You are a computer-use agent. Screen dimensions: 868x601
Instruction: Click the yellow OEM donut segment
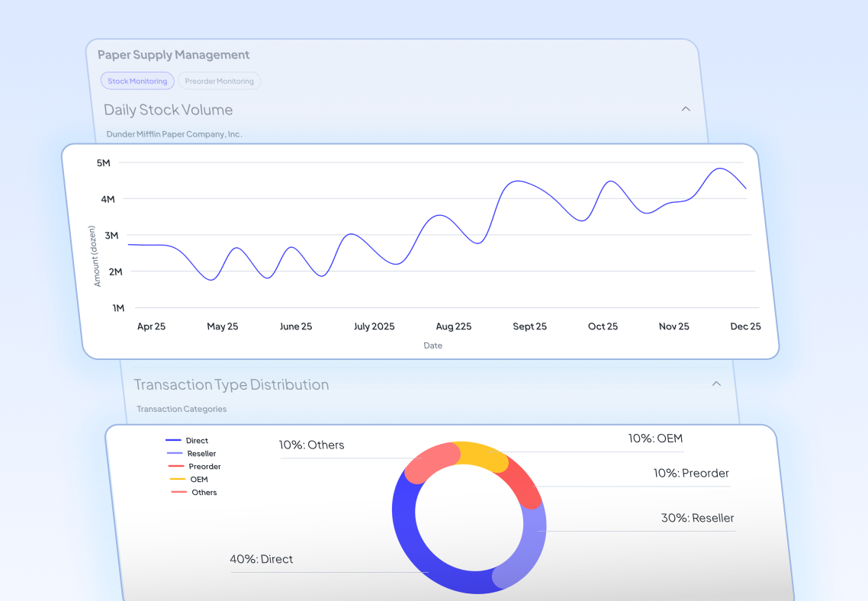[479, 455]
